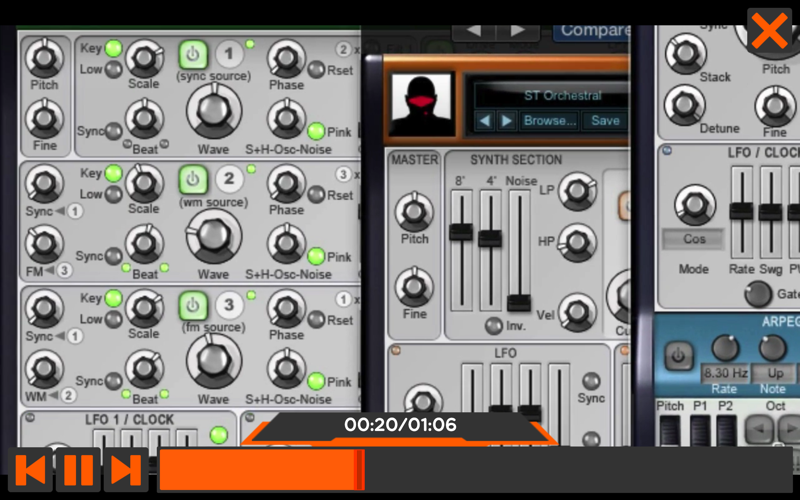Pause the tutorial video
Screen dimensions: 800x500
[78, 470]
